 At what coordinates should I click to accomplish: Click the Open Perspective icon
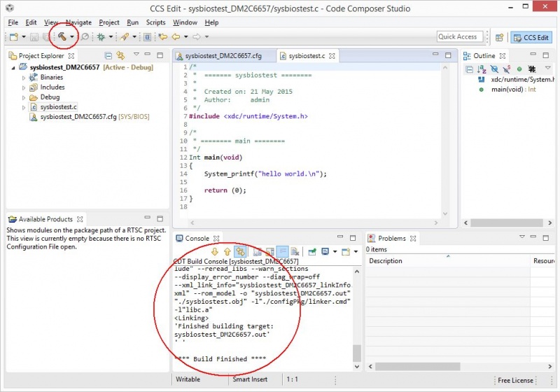499,37
